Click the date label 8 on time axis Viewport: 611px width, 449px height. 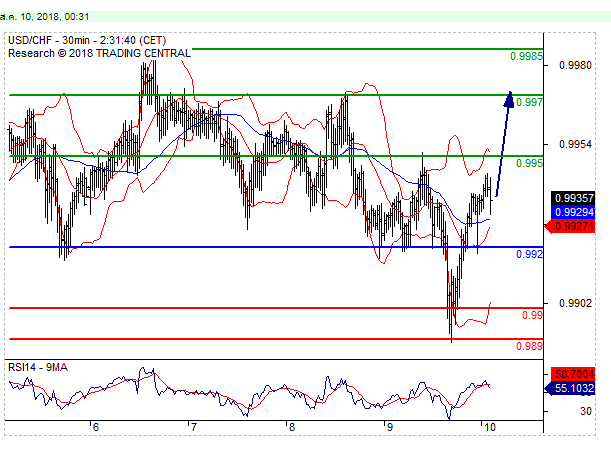tap(291, 427)
